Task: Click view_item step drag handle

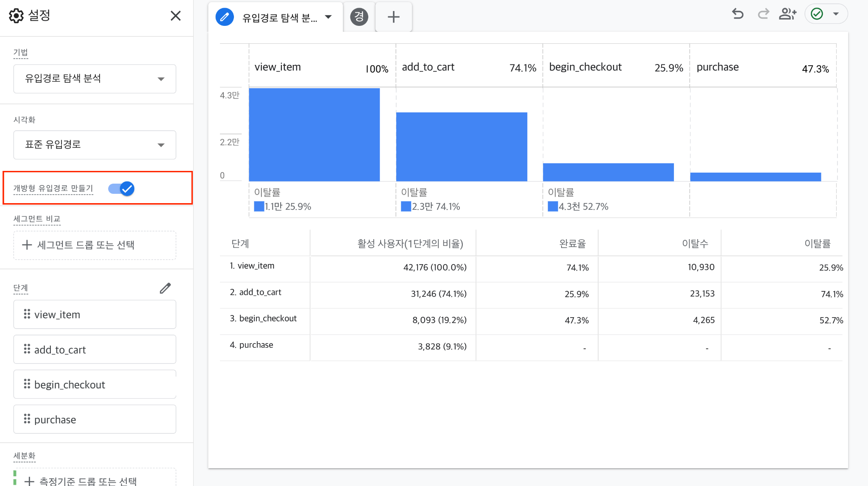Action: click(x=27, y=314)
